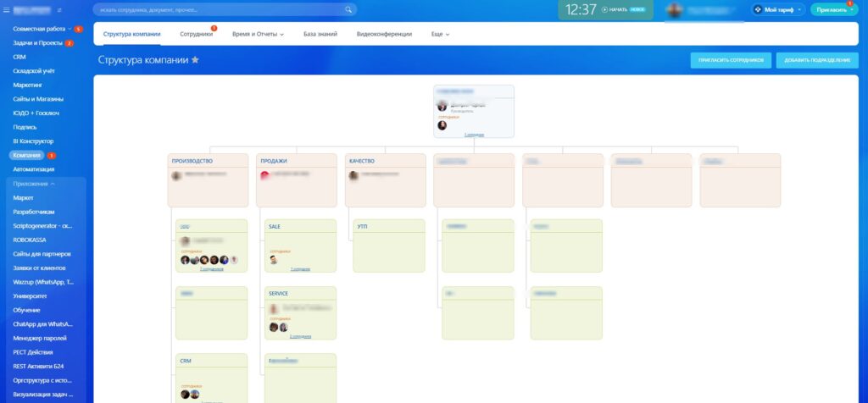Screen dimensions: 868x403
Task: Focus the employee and document search field
Action: (225, 10)
